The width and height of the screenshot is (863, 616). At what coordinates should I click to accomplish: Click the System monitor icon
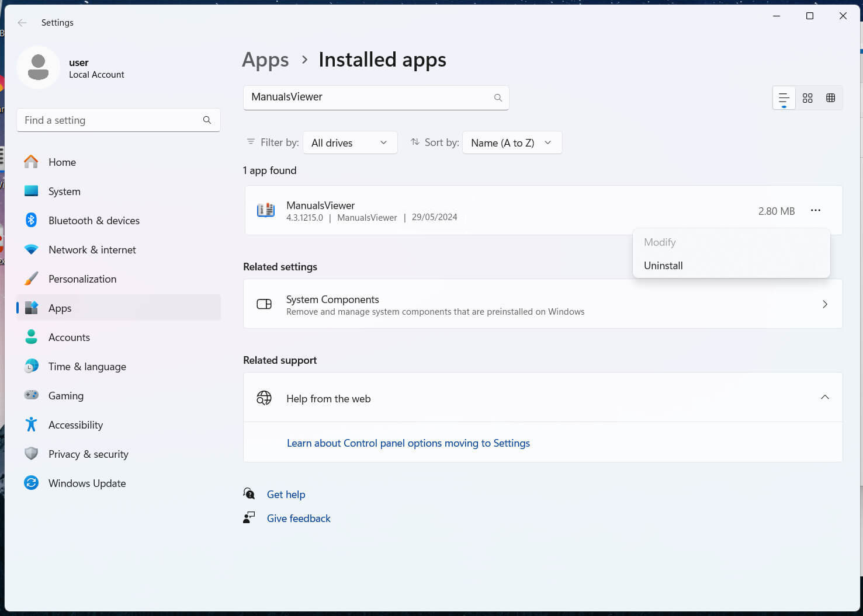31,191
